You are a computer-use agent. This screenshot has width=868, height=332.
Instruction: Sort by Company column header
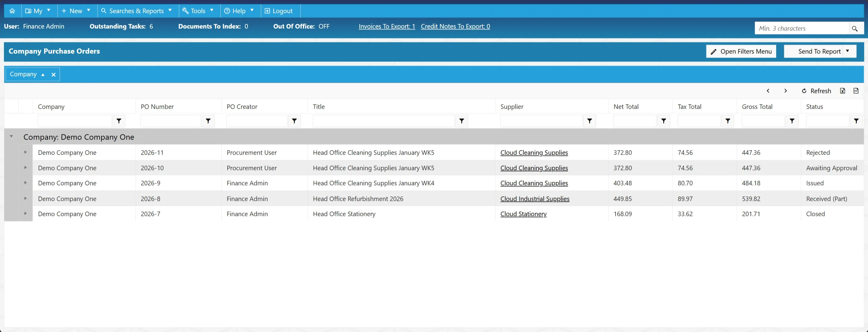click(51, 107)
